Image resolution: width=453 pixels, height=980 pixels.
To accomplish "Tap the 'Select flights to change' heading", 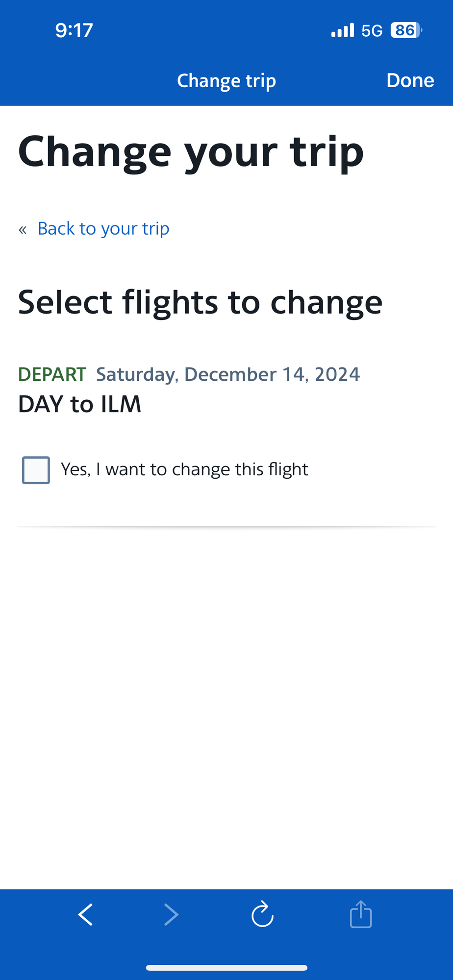I will 200,302.
